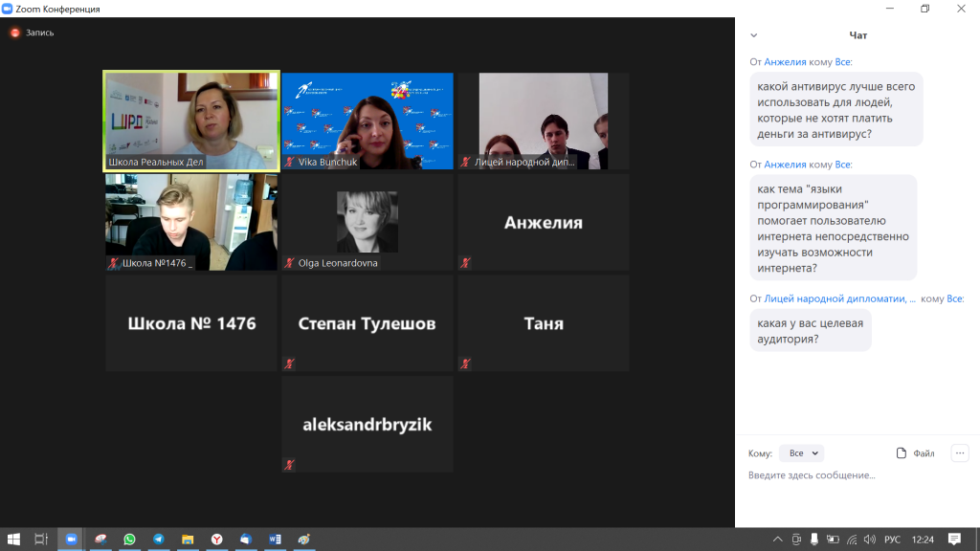980x551 pixels.
Task: Collapse the chat panel with the chevron
Action: 754,35
